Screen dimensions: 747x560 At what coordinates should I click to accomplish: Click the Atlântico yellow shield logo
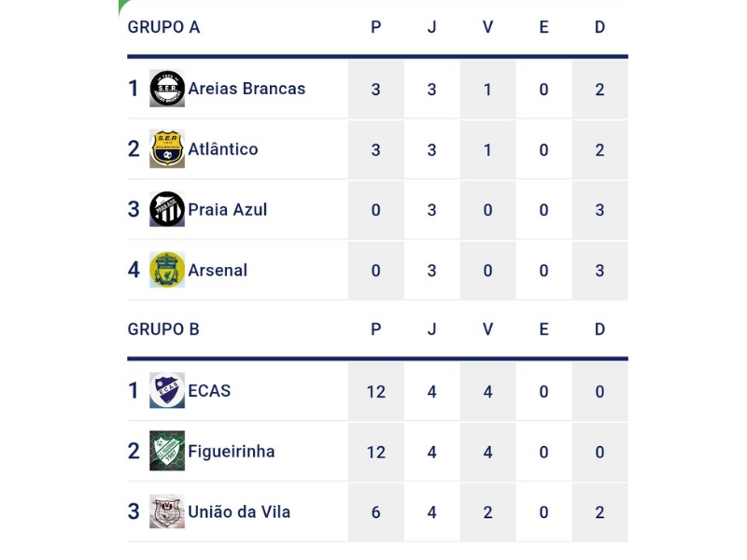167,149
